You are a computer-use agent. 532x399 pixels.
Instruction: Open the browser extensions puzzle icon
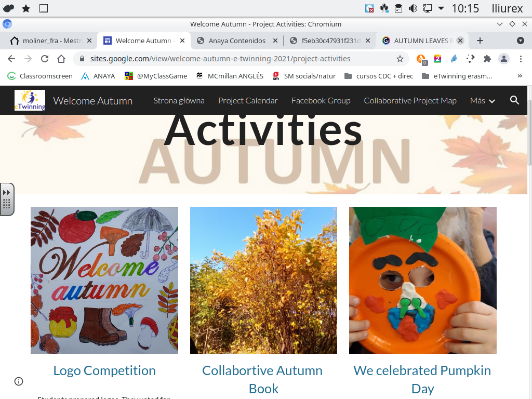487,59
